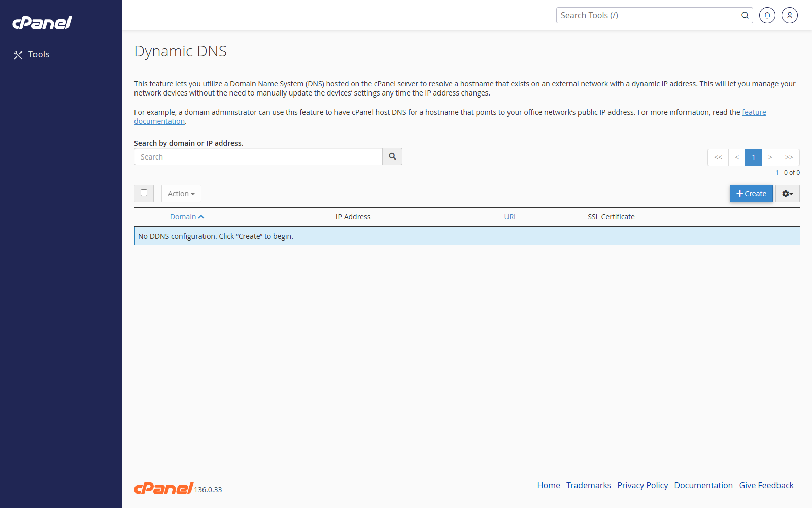The height and width of the screenshot is (508, 812).
Task: Go to next page with > button
Action: pos(770,157)
